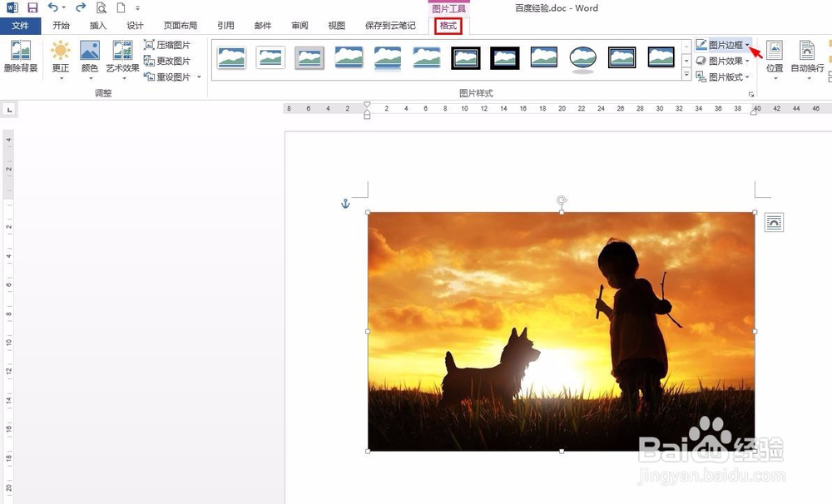
Task: Expand the full picture styles gallery
Action: coord(686,75)
